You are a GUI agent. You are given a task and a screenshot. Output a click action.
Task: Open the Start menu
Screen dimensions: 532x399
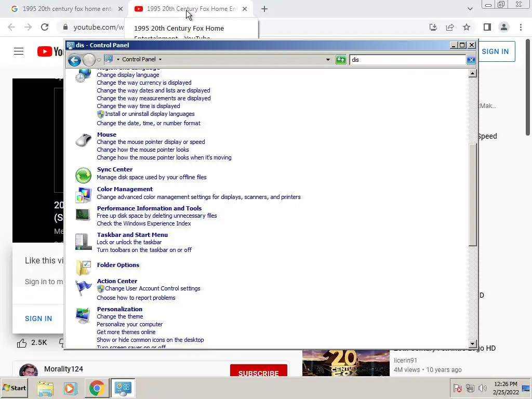tap(15, 388)
